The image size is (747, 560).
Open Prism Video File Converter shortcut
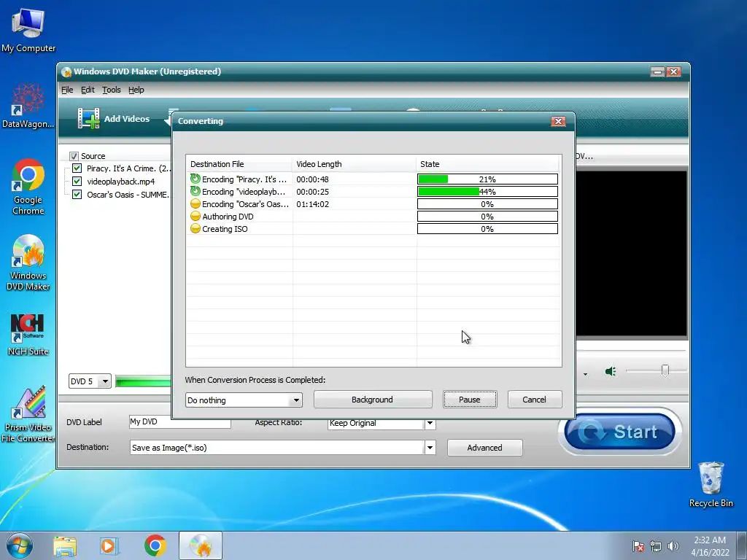tap(28, 414)
